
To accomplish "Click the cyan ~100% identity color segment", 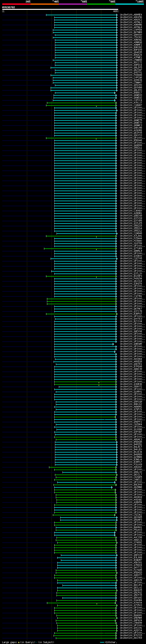I will coord(130,4).
